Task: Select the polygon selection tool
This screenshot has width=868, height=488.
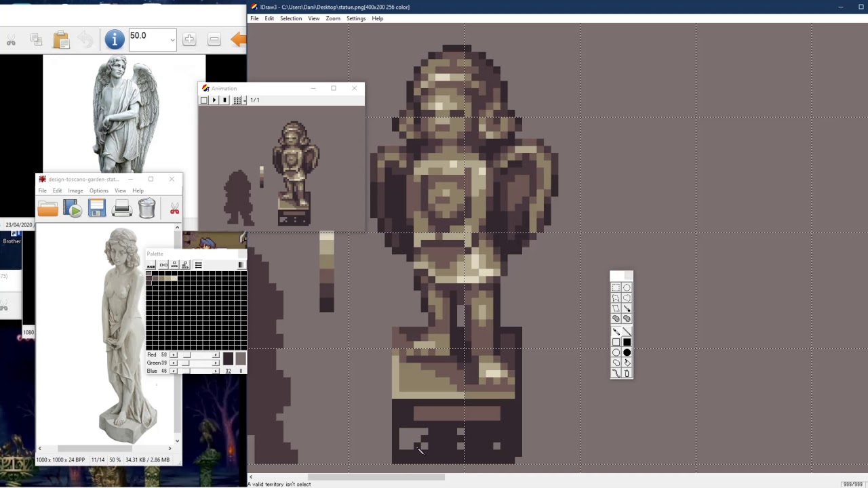Action: point(616,298)
